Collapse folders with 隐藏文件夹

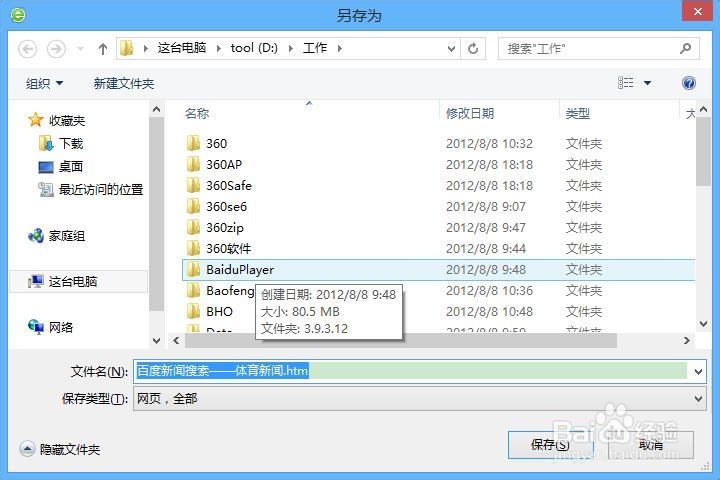[x=60, y=449]
